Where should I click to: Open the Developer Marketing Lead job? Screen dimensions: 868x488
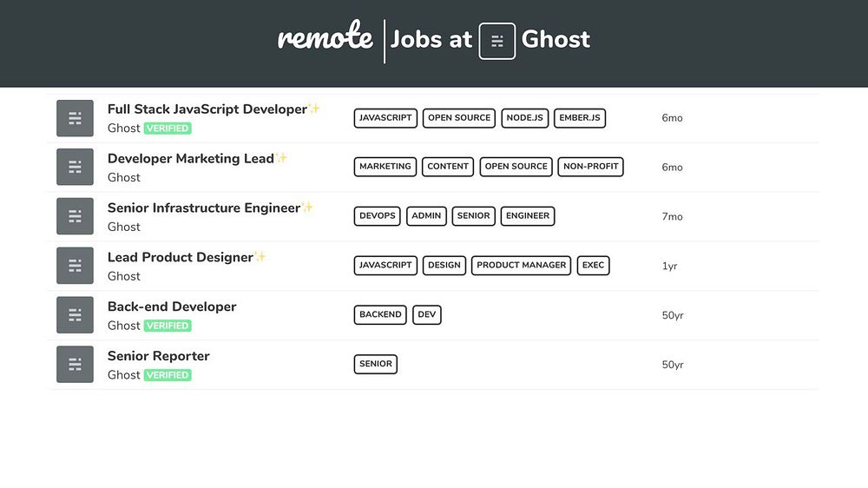191,159
